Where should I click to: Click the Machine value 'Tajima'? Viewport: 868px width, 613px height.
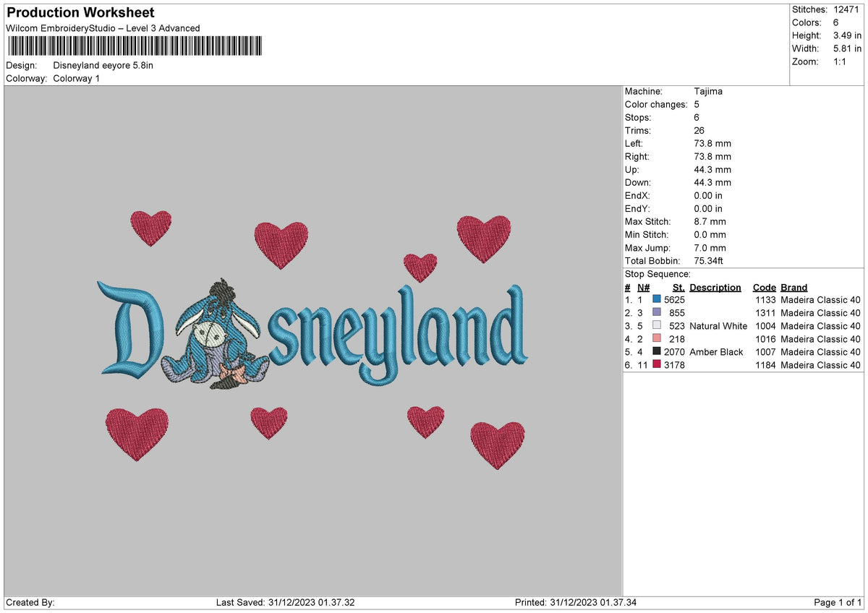click(x=708, y=91)
